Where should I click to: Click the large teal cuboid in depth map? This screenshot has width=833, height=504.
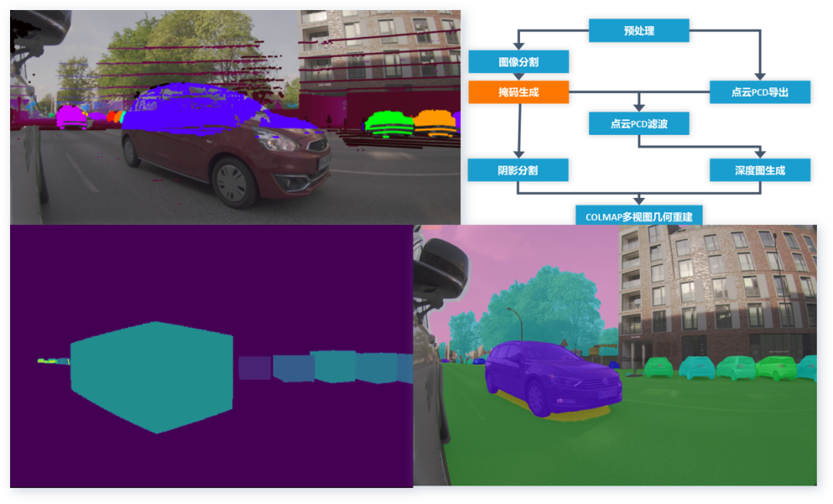pyautogui.click(x=152, y=377)
